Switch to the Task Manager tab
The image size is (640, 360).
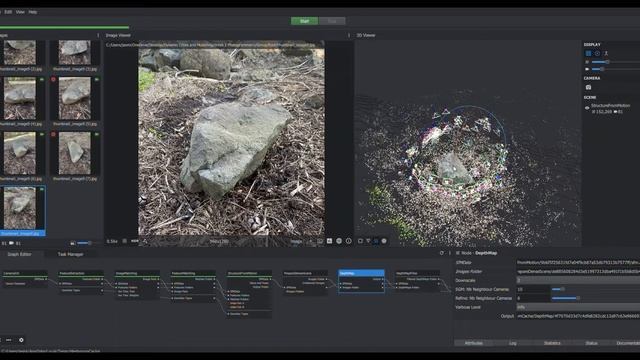[70, 254]
